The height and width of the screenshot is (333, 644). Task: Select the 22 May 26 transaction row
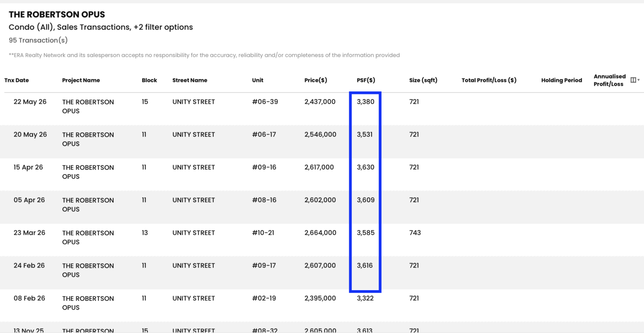[322, 109]
